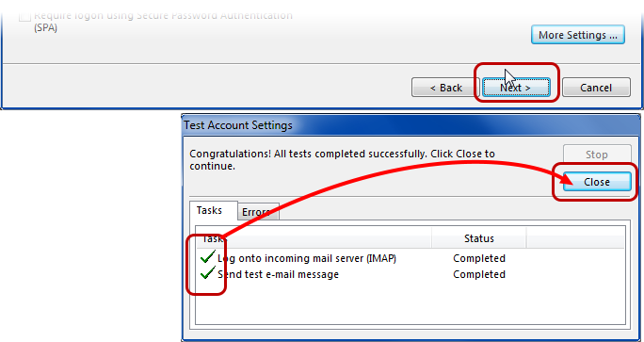Go to the previous step with < Back
The height and width of the screenshot is (342, 644).
(x=445, y=88)
